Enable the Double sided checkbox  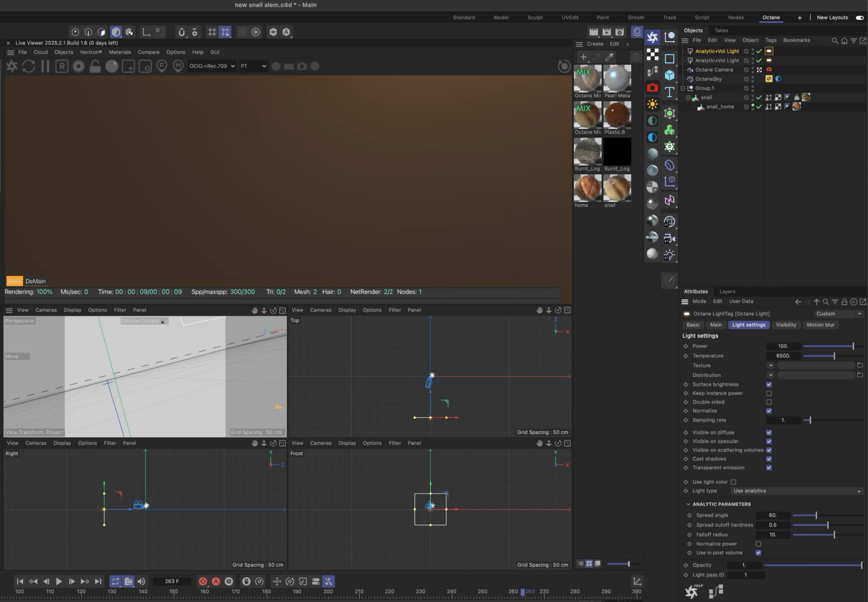pos(769,402)
